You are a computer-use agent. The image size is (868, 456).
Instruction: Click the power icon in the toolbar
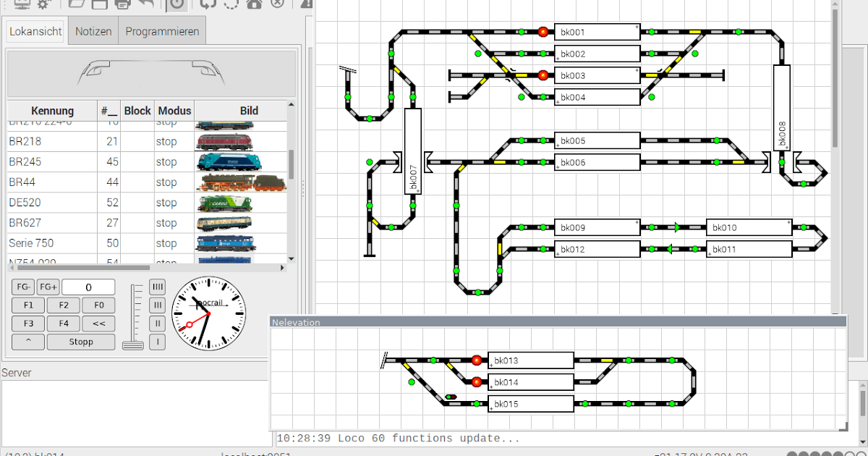point(177,5)
